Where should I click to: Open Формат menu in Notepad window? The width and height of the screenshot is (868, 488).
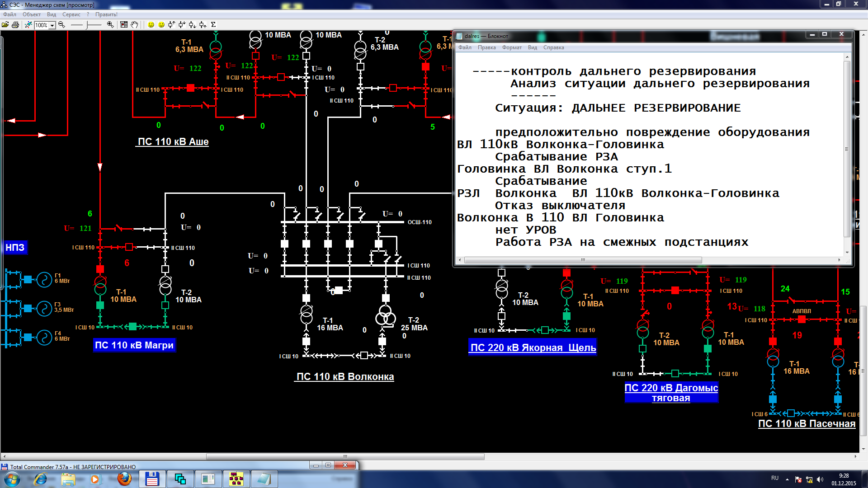click(512, 47)
